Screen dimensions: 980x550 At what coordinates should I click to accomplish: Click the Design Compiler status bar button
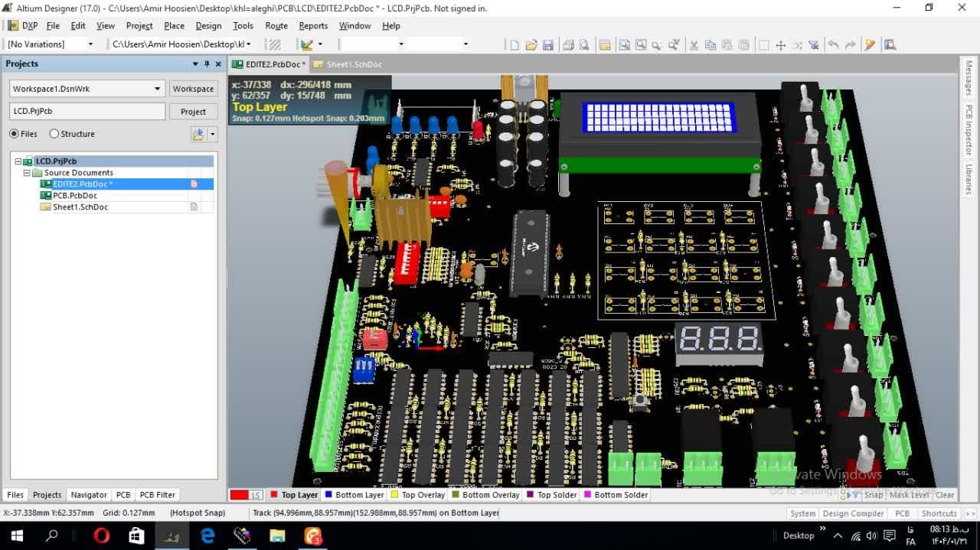pyautogui.click(x=853, y=513)
